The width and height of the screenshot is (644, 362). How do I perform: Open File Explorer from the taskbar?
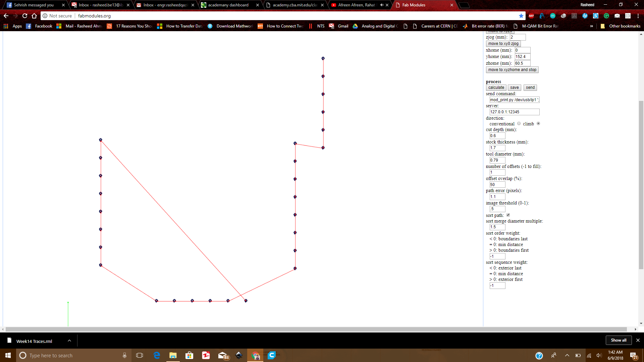[173, 355]
